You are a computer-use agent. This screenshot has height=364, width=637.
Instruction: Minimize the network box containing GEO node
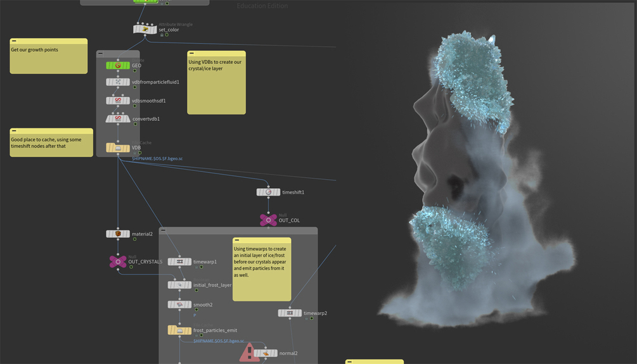pos(101,53)
